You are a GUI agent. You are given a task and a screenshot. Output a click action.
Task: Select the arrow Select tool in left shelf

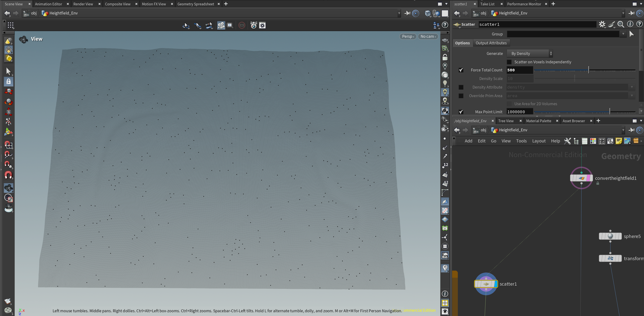[x=8, y=71]
